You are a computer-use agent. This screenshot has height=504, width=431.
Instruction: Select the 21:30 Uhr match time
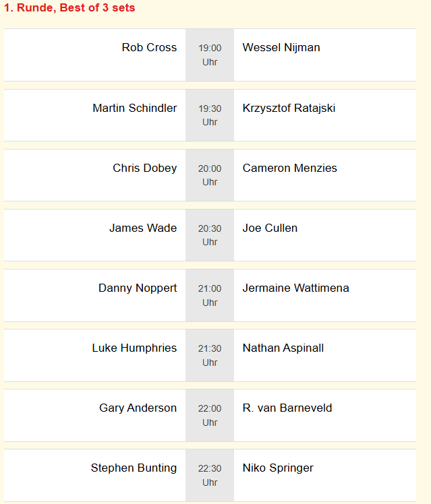[210, 355]
